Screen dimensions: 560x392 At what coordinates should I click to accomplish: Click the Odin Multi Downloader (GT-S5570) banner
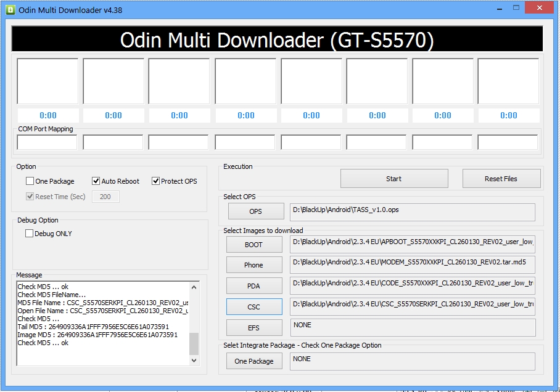[277, 39]
